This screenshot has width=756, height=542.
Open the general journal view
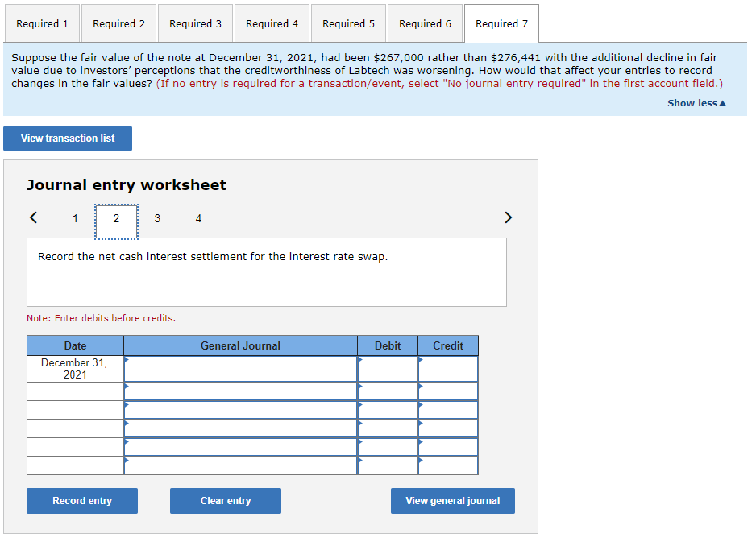(452, 500)
